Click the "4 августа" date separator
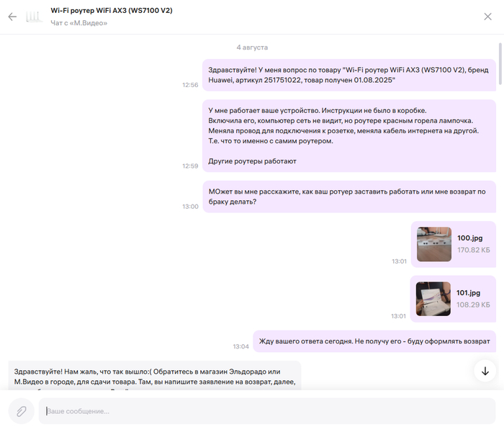 point(251,47)
